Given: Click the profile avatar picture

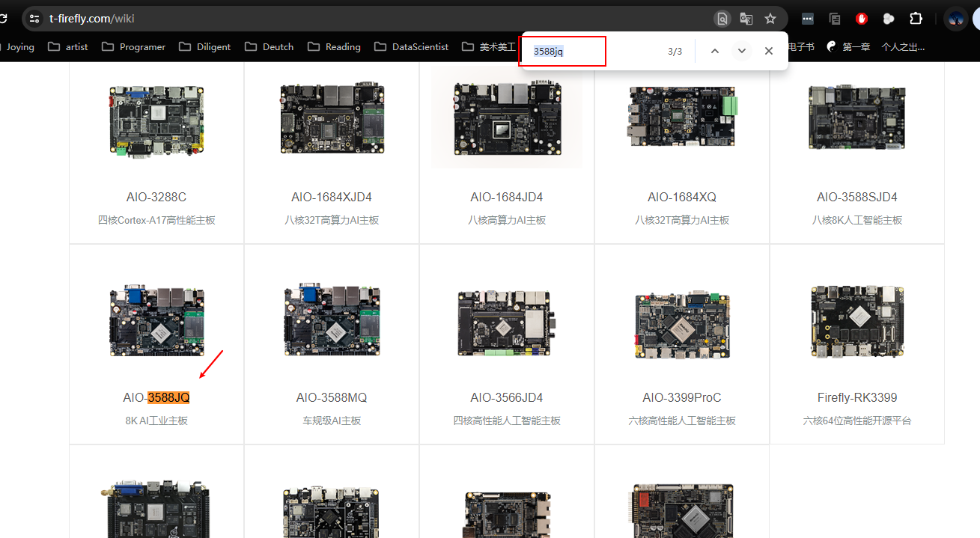Looking at the screenshot, I should (x=956, y=19).
